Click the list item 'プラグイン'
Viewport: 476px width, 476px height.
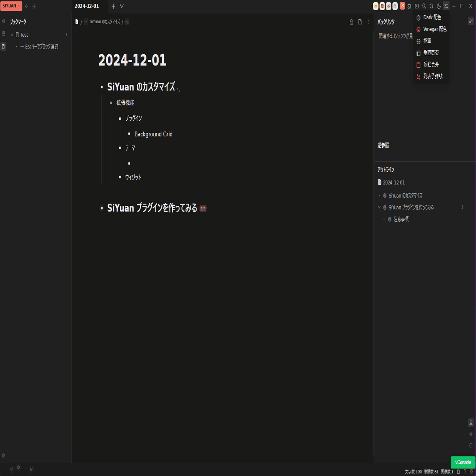pyautogui.click(x=134, y=118)
